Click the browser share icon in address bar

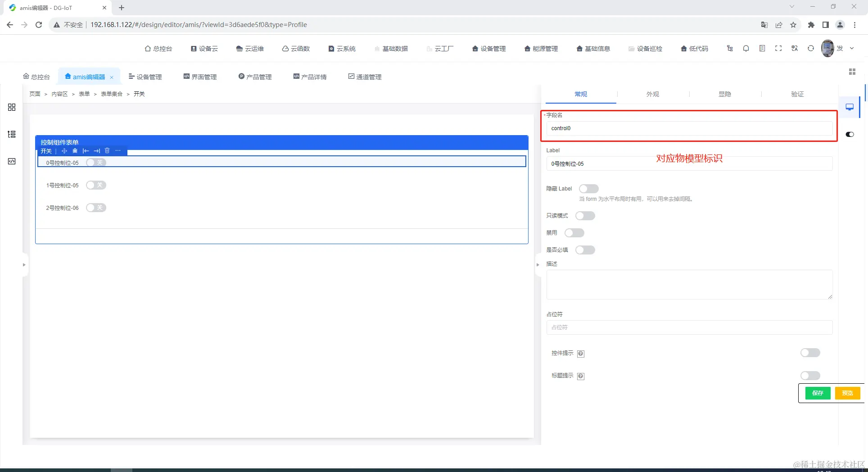point(779,25)
